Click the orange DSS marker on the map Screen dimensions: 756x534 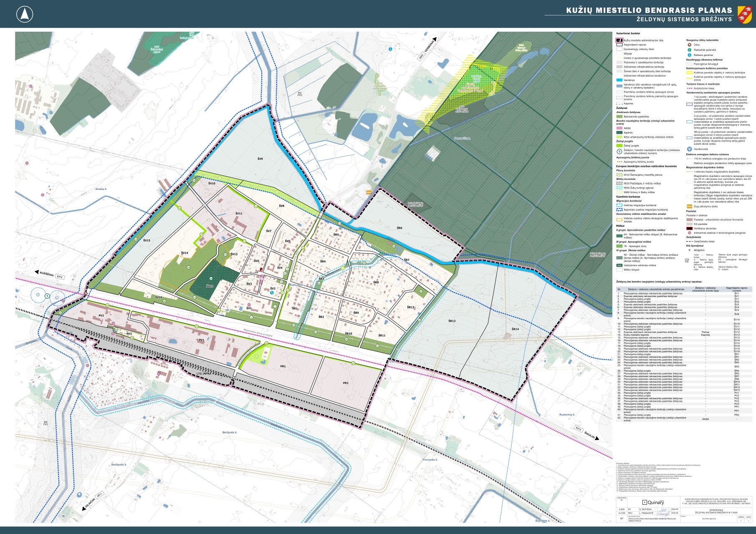point(368,192)
